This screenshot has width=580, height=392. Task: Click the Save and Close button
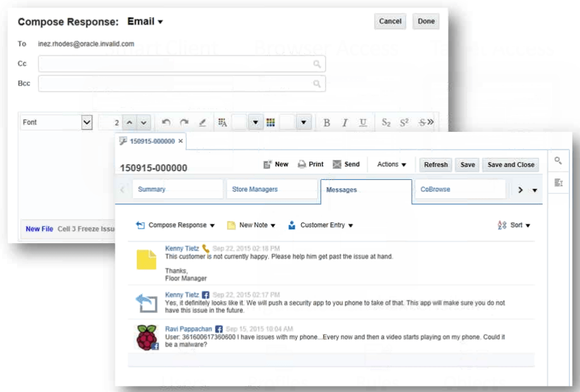510,164
